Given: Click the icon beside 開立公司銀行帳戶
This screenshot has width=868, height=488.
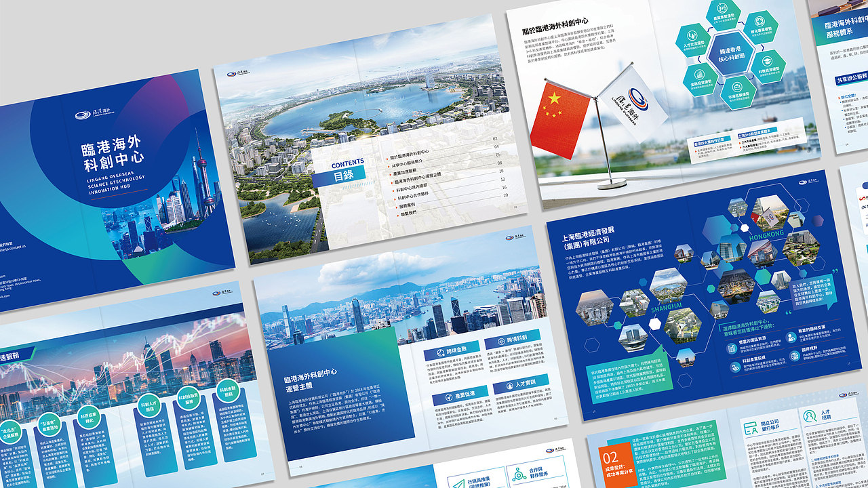Looking at the screenshot, I should tap(751, 427).
